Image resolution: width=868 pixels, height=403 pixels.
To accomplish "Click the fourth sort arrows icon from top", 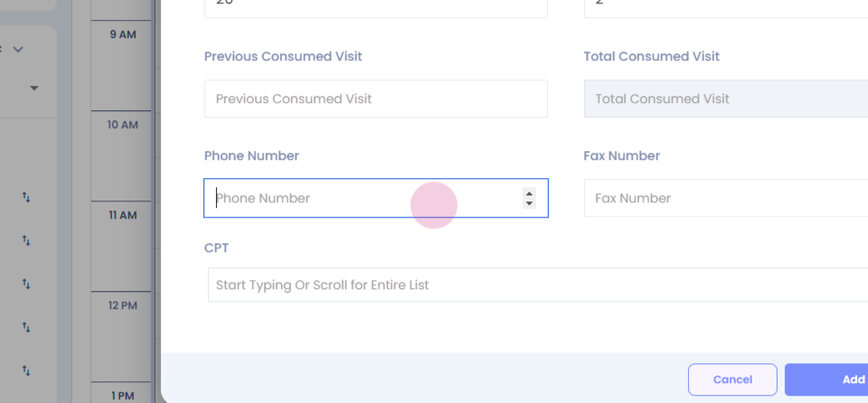I will 26,327.
